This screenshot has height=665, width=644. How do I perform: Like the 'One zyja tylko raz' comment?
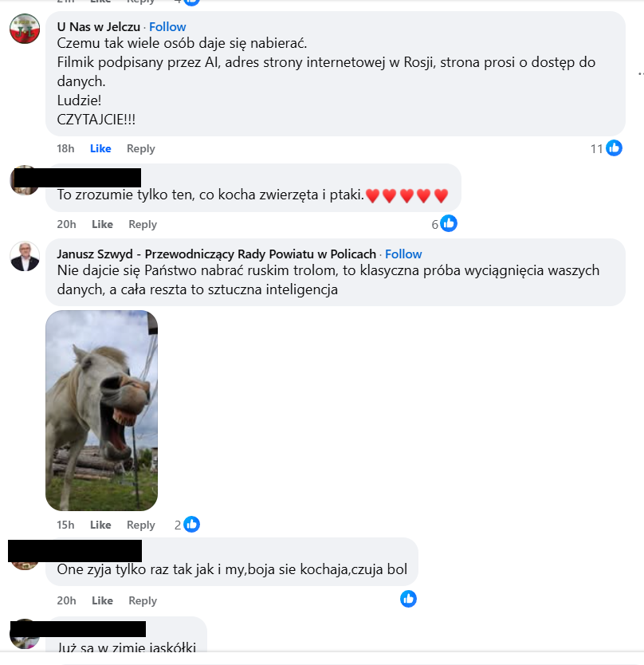pos(102,600)
